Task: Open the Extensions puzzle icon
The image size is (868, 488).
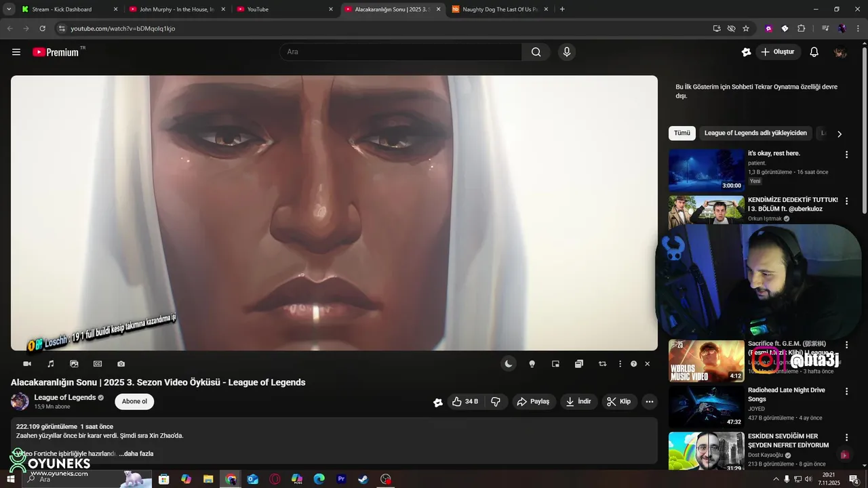Action: click(x=802, y=28)
